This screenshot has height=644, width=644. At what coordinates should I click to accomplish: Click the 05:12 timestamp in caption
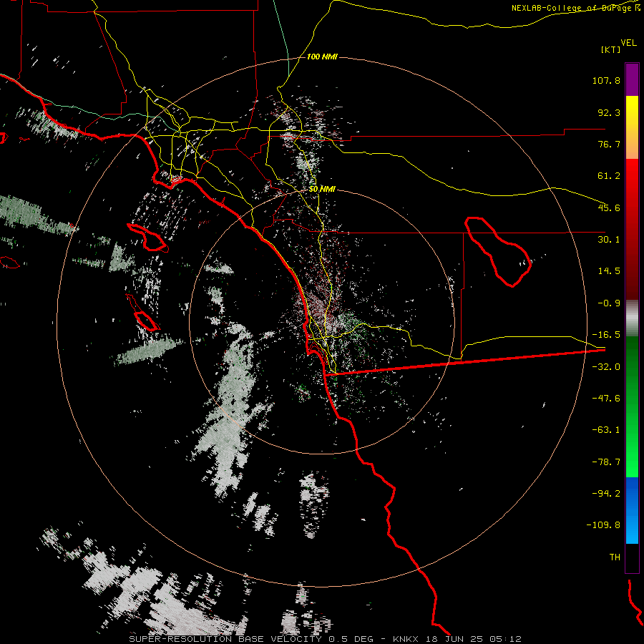coord(505,639)
